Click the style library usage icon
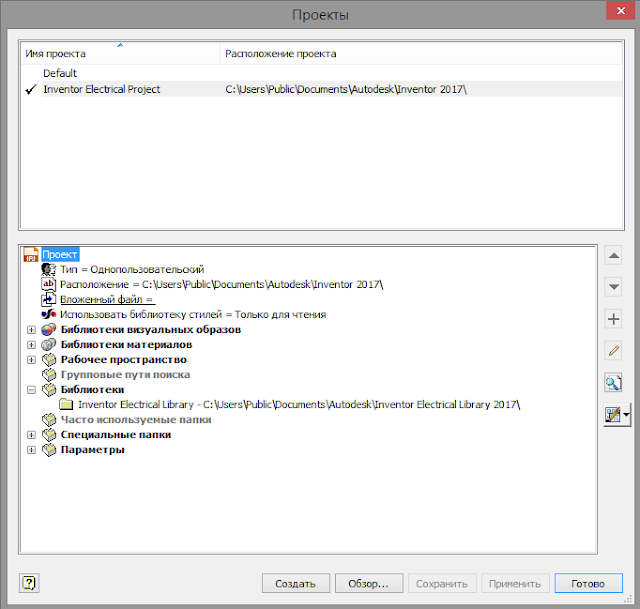 [x=49, y=314]
